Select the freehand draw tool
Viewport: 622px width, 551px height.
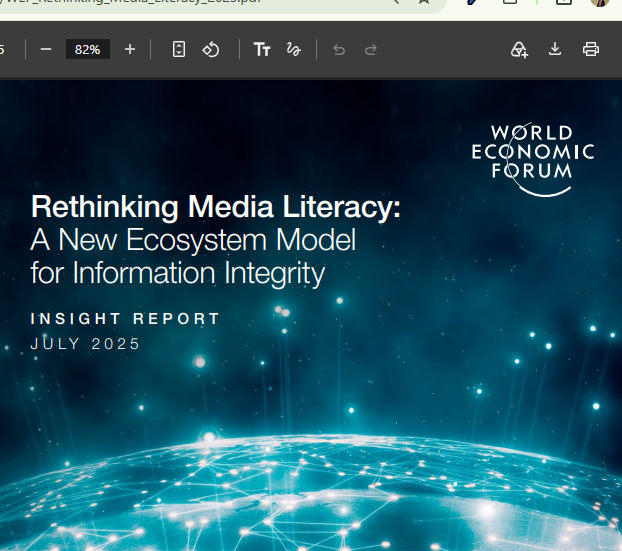click(294, 50)
